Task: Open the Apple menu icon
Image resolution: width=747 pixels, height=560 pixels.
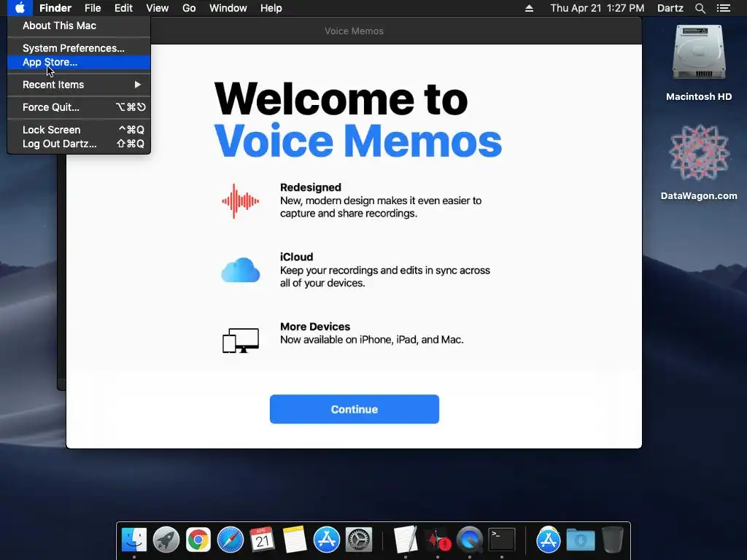Action: (20, 8)
